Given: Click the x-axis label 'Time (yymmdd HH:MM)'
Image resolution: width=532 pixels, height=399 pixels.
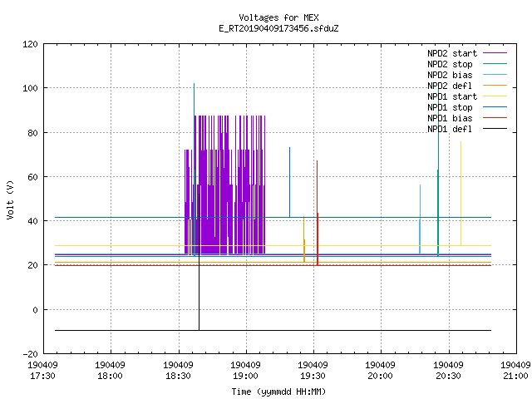Looking at the screenshot, I should tap(278, 392).
